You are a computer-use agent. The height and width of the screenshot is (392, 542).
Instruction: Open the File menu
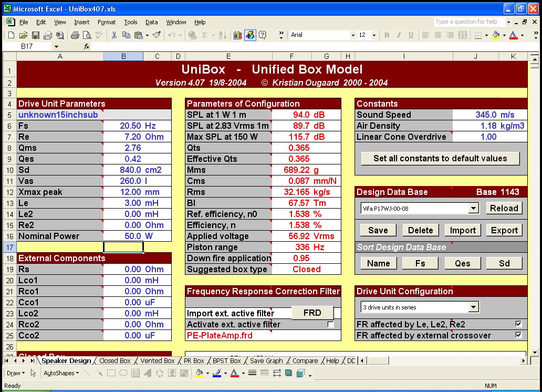click(24, 22)
